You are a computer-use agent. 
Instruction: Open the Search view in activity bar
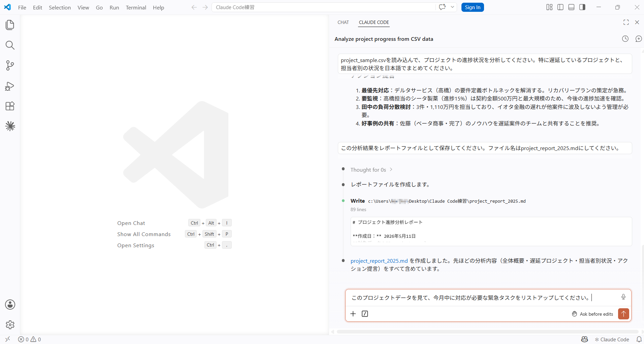tap(10, 45)
